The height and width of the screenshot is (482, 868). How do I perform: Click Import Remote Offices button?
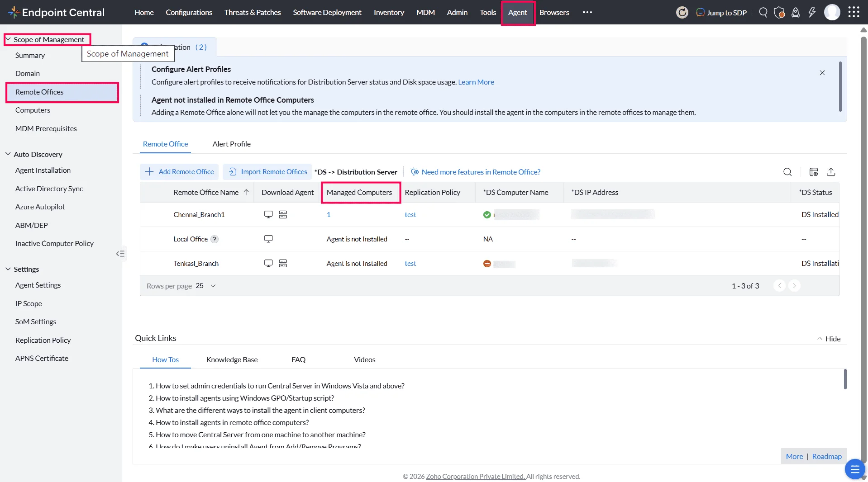pyautogui.click(x=267, y=172)
